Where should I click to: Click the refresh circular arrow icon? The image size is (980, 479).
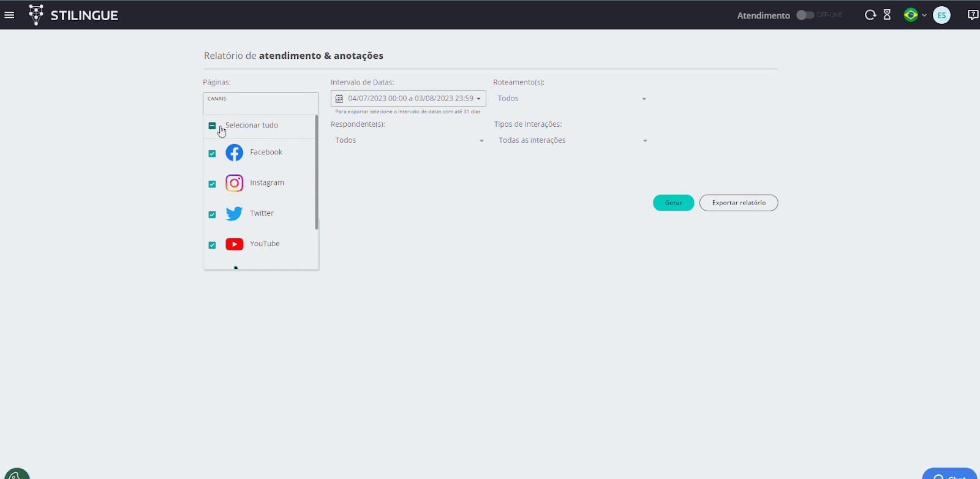click(870, 15)
